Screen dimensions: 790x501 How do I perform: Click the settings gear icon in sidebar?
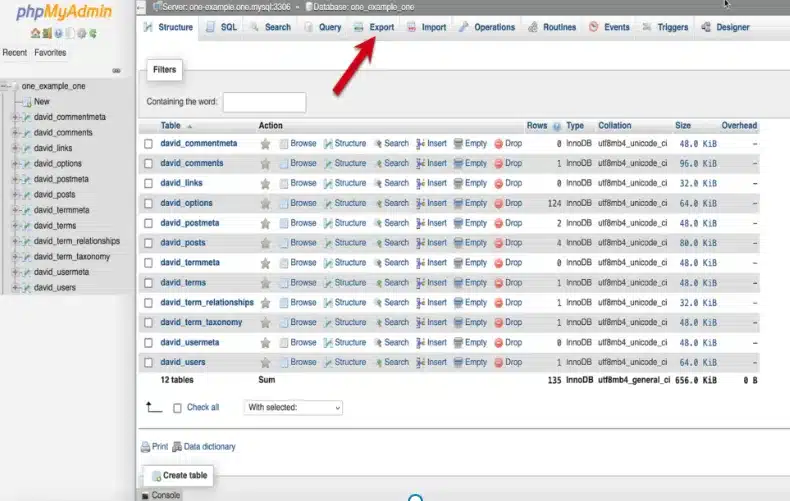tap(82, 33)
